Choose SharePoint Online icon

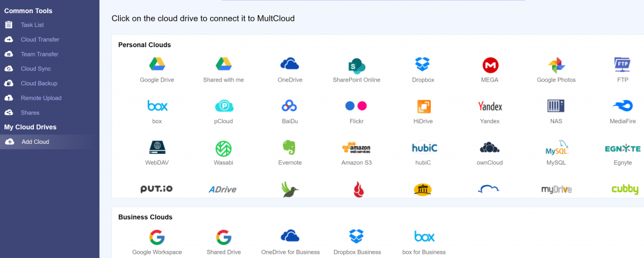tap(356, 66)
